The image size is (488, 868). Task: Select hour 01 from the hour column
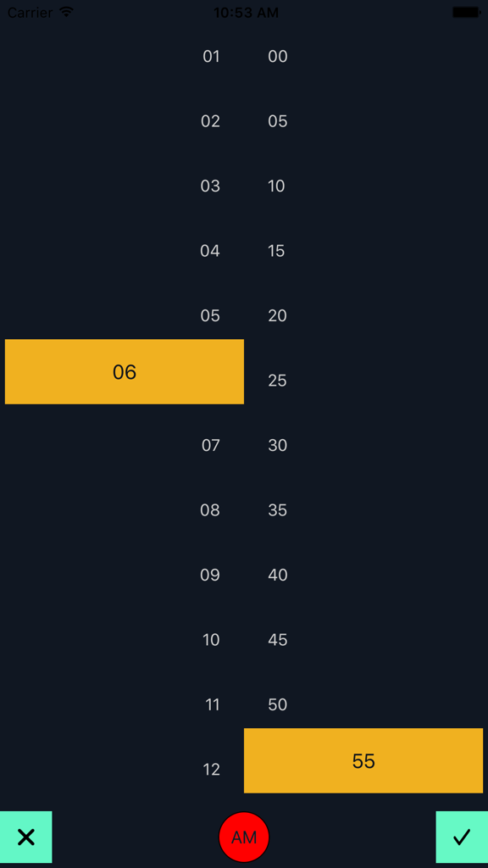coord(211,57)
